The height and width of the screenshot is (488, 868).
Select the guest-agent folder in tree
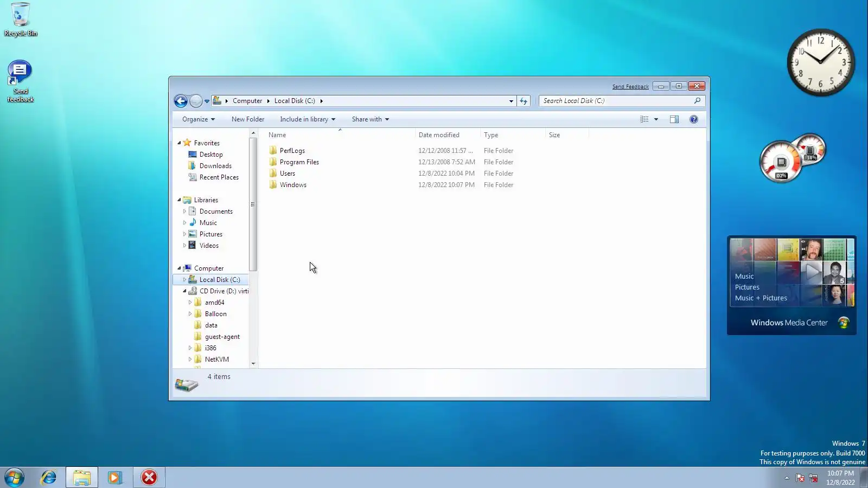click(222, 337)
